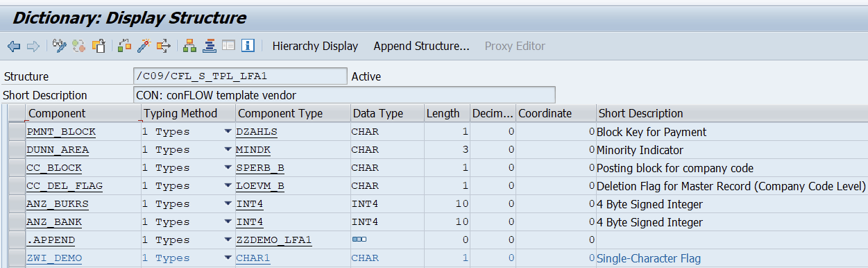Open Typing Method dropdown for CC_DEL_FLAG
868x268 pixels.
click(228, 186)
